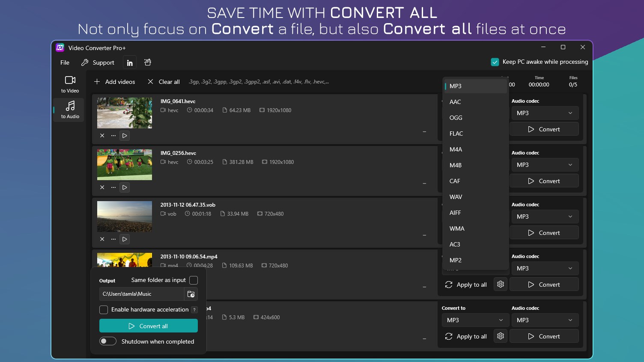Select M4A in format list

[x=475, y=149]
